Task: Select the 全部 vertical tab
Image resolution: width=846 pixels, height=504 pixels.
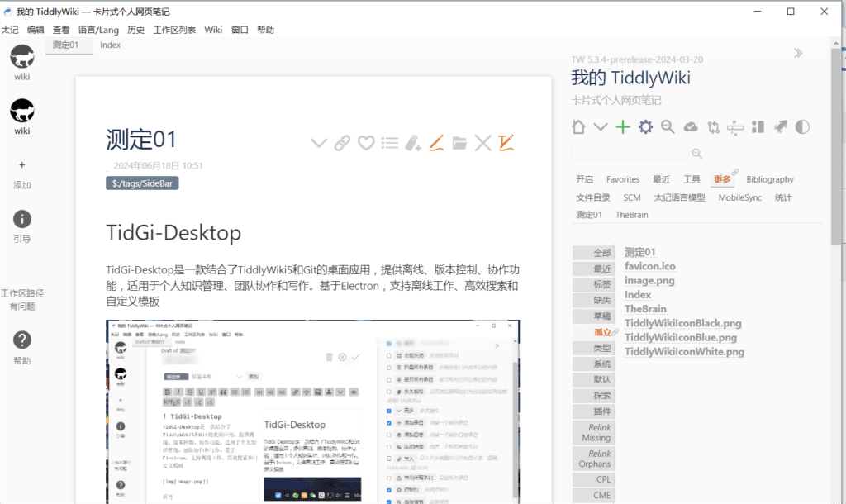Action: click(x=593, y=253)
